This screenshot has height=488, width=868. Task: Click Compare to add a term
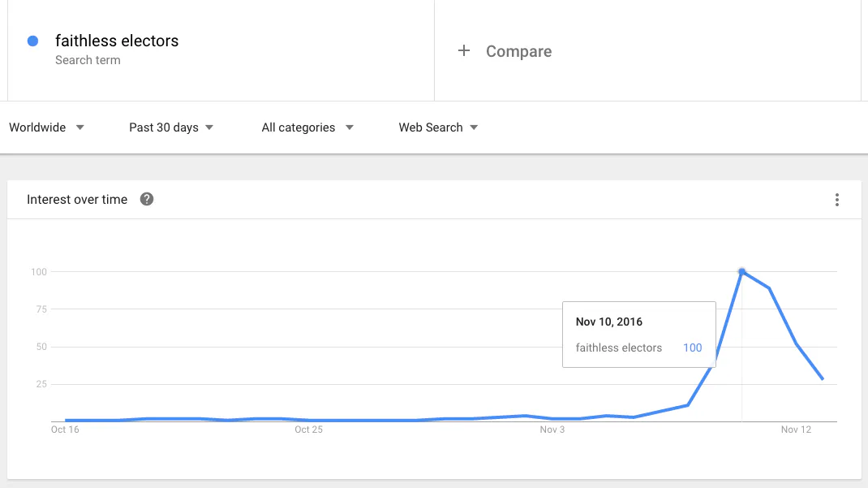[518, 51]
